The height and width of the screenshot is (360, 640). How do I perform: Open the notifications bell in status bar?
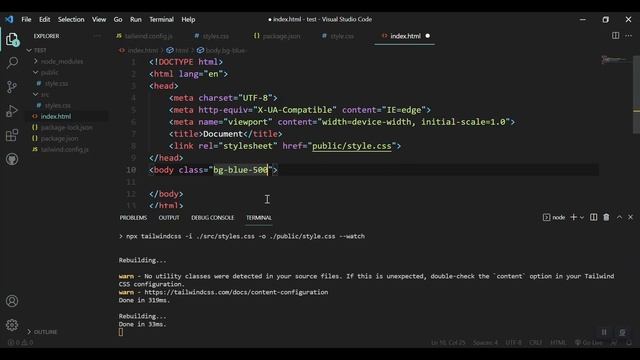[629, 342]
